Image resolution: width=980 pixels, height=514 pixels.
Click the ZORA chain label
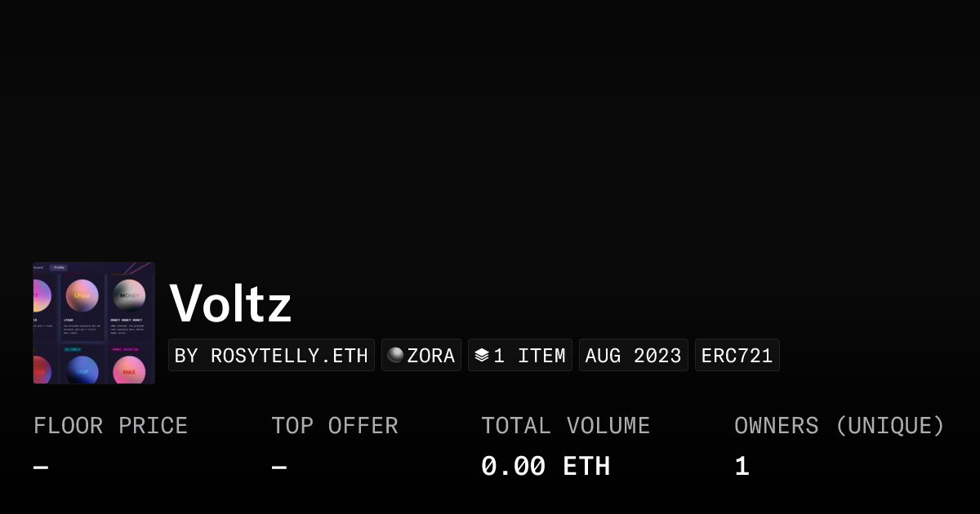(430, 356)
